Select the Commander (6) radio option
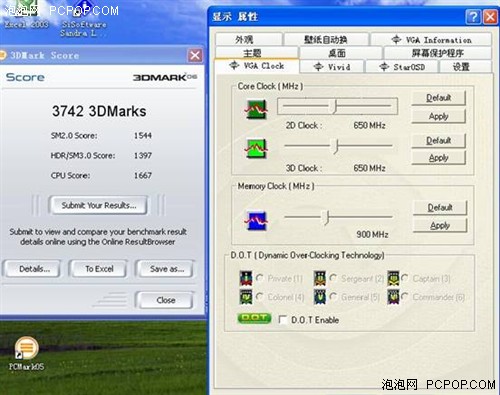 click(405, 296)
